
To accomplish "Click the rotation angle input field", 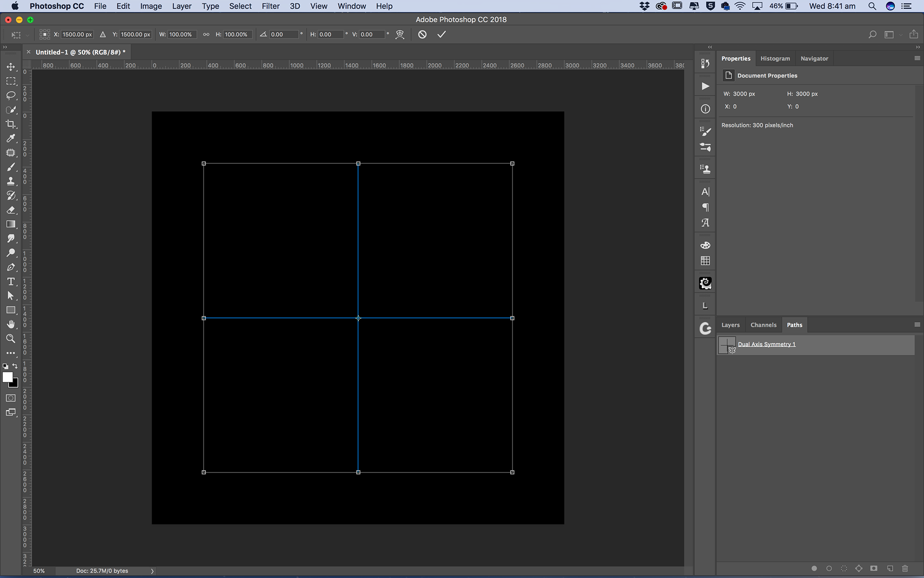I will coord(283,34).
